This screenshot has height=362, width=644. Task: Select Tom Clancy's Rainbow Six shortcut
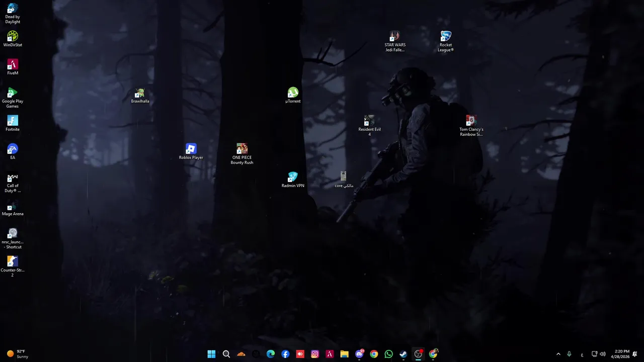tap(471, 126)
